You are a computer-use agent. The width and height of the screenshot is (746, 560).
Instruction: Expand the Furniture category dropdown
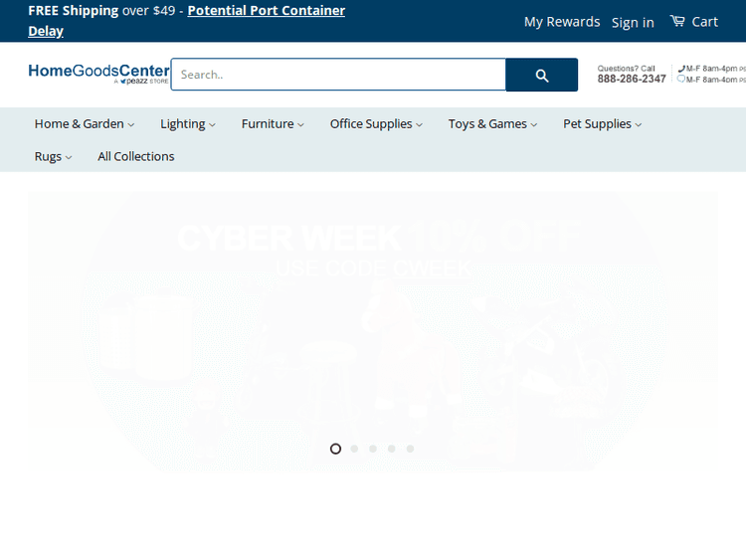(273, 124)
